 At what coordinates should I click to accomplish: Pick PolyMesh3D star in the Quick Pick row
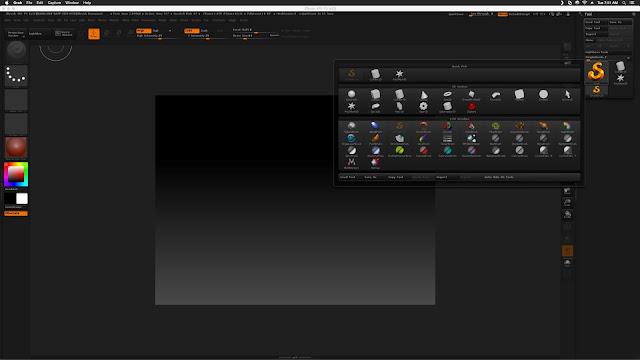(399, 74)
